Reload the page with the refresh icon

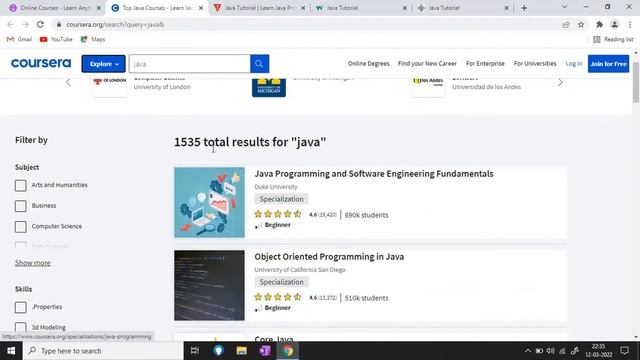[40, 24]
